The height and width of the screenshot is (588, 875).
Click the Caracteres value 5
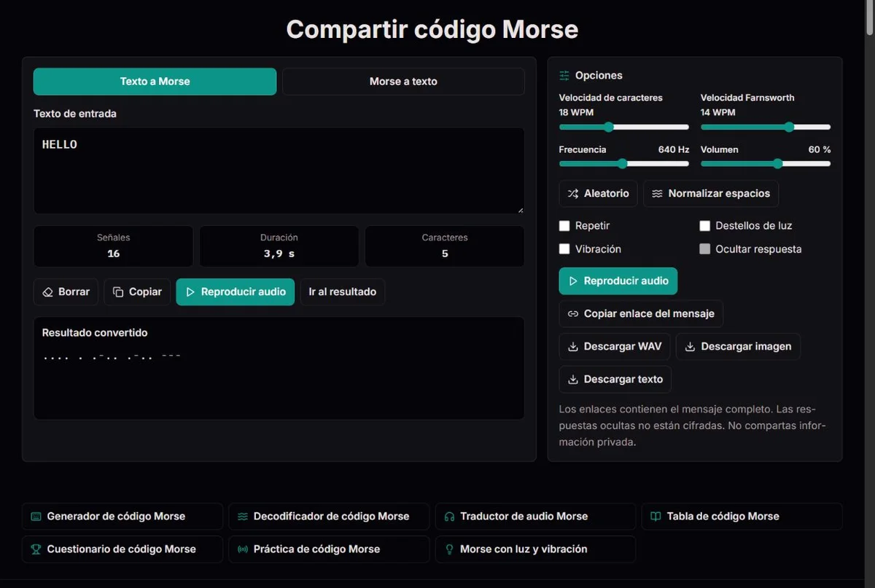pos(445,254)
